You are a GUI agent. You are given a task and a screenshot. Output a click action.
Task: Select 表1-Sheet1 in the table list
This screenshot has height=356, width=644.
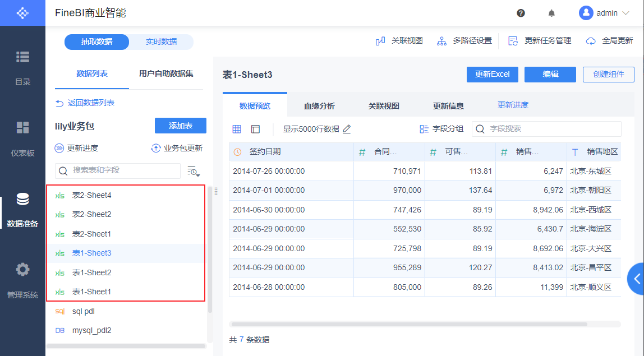click(x=126, y=292)
